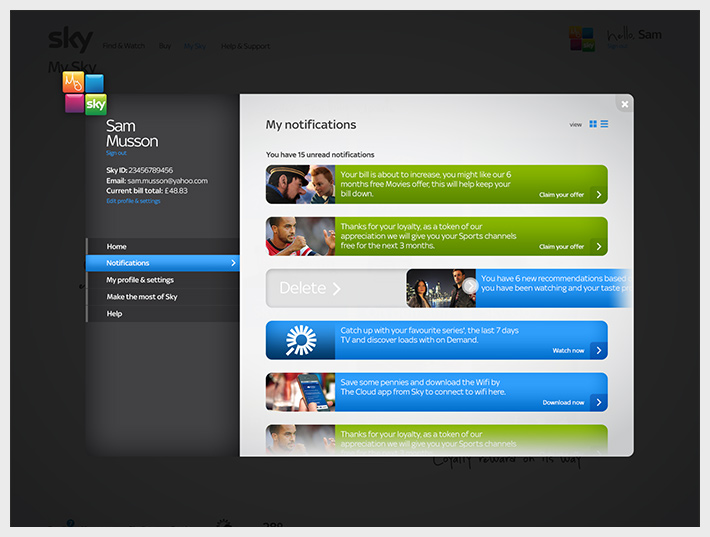Click the Download now arrow on Wifi notification

(x=599, y=403)
